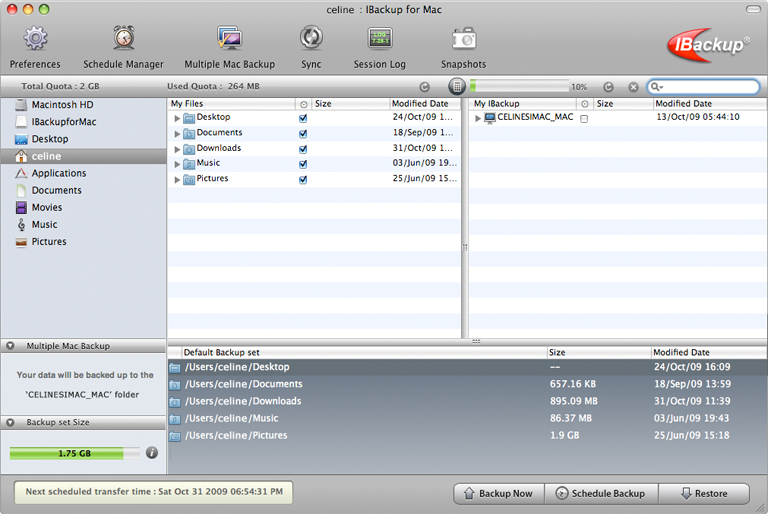Open Preferences gear icon
Image resolution: width=768 pixels, height=514 pixels.
35,38
